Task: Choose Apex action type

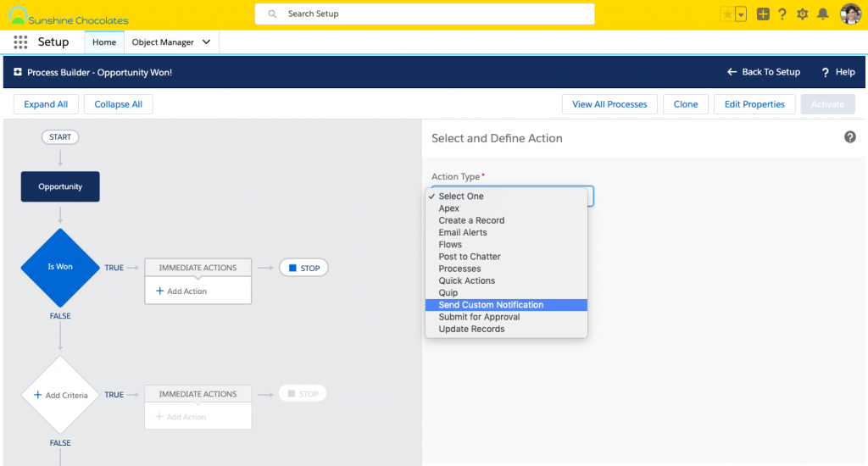Action: [x=506, y=208]
